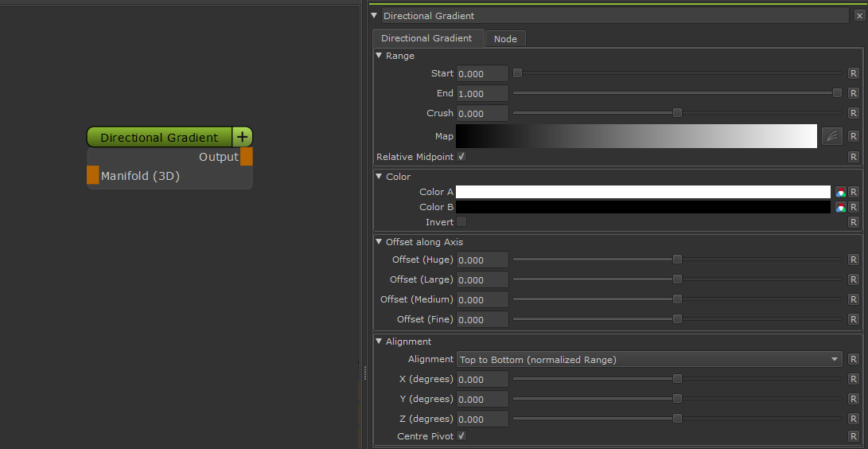Click the End value input field
868x449 pixels.
point(482,93)
